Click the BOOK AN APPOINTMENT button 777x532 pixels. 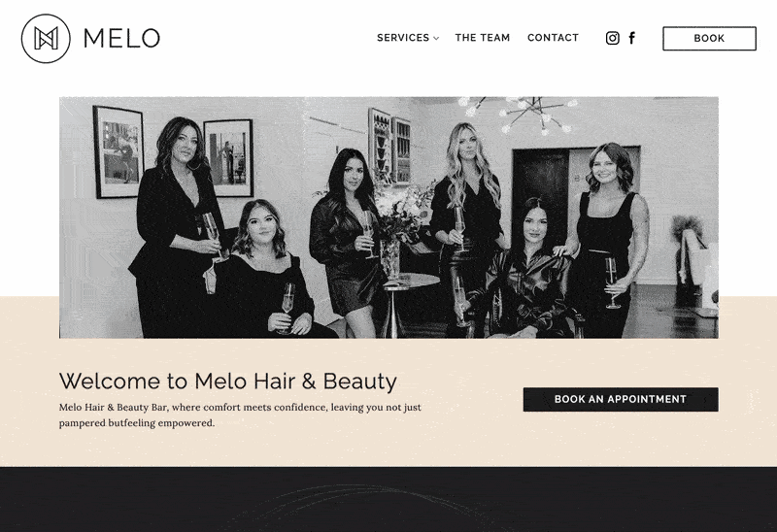coord(621,399)
